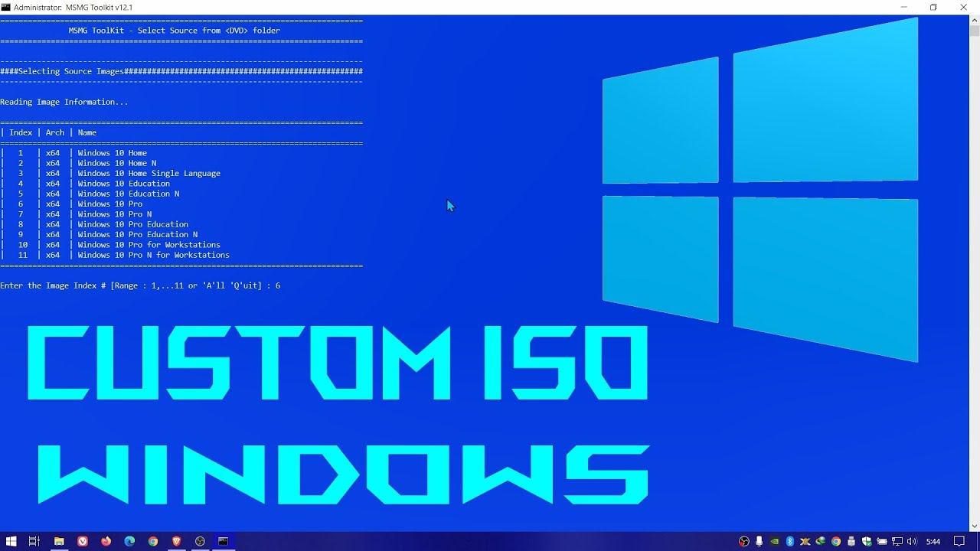Select 'Windows 10 Home Single Language' text

pyautogui.click(x=149, y=173)
